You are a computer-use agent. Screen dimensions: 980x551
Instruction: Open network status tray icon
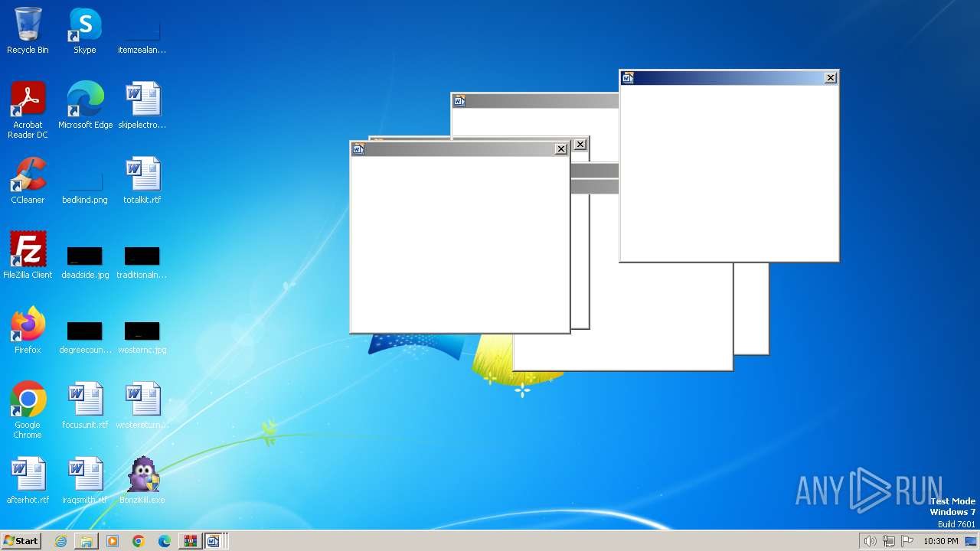[x=889, y=541]
